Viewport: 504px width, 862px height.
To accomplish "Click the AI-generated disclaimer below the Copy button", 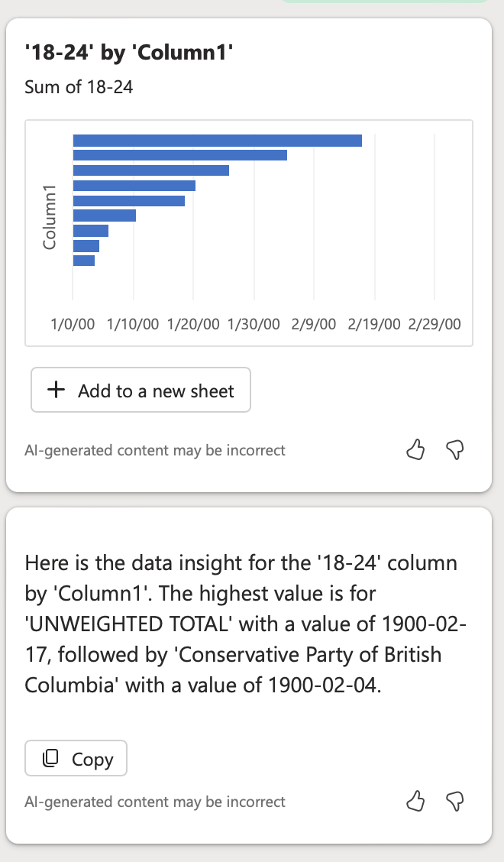I will pos(155,802).
